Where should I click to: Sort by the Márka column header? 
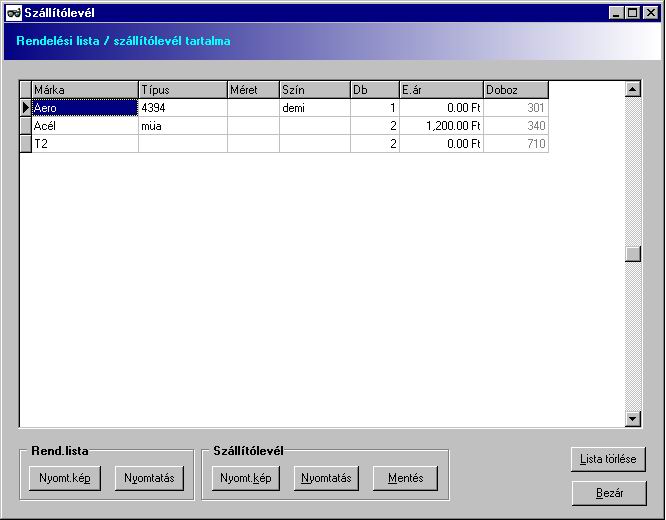pyautogui.click(x=85, y=90)
